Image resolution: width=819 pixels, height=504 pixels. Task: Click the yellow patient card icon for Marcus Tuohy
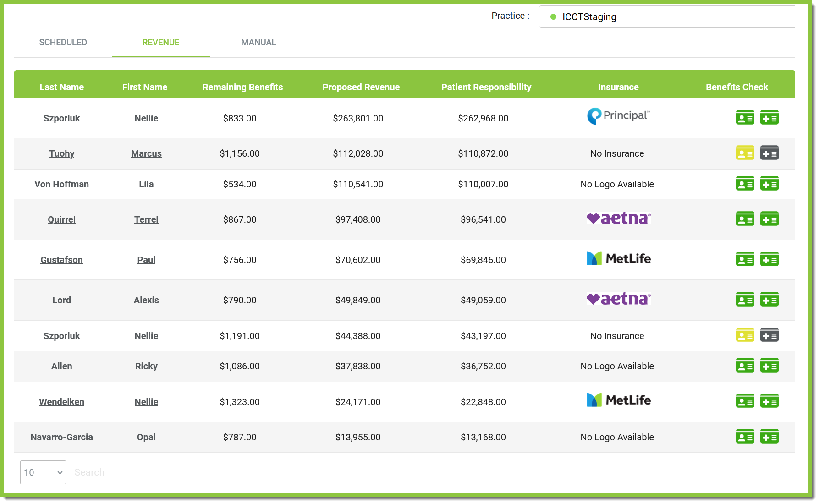tap(745, 153)
